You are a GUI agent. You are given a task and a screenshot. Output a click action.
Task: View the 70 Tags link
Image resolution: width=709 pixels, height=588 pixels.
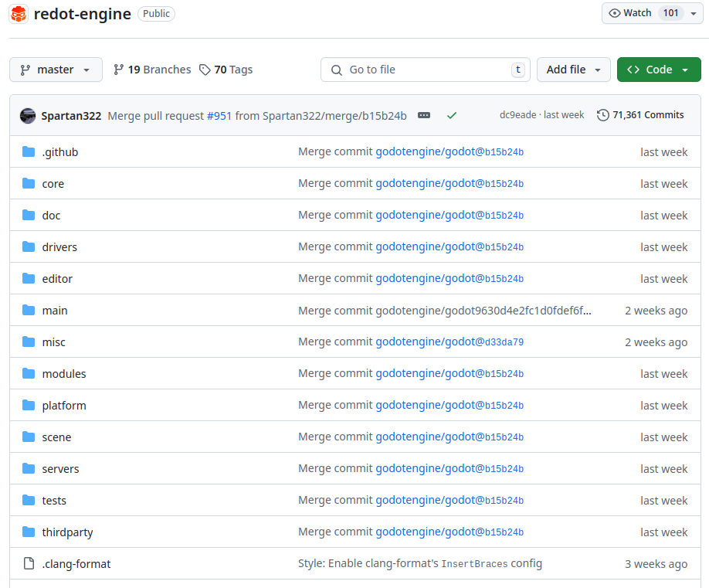pyautogui.click(x=226, y=70)
